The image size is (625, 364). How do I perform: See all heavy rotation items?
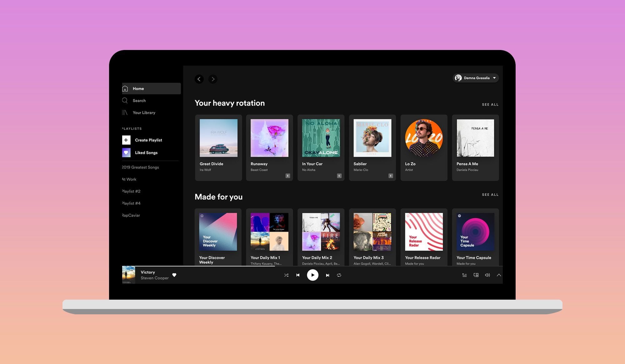tap(490, 105)
